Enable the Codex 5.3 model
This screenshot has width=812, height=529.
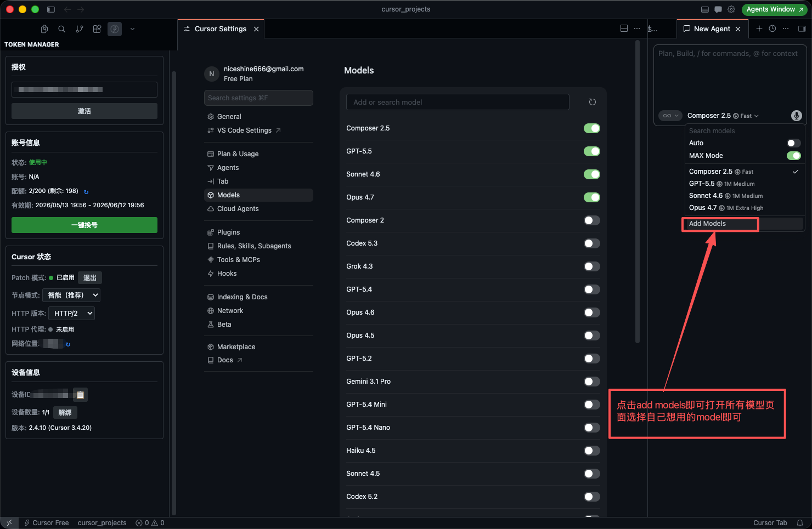592,243
